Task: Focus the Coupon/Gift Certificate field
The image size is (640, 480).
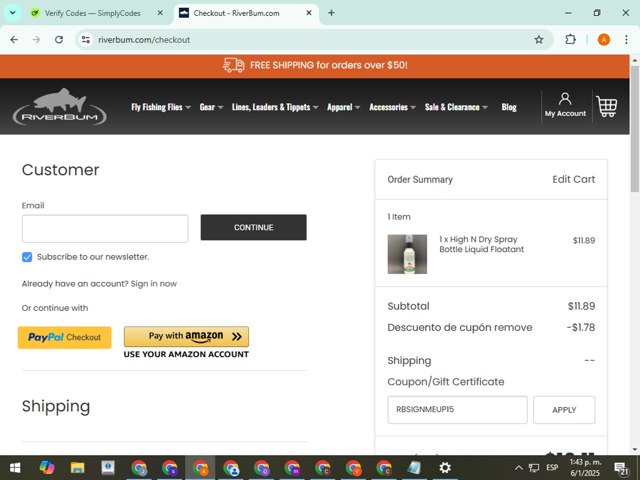Action: [x=457, y=410]
